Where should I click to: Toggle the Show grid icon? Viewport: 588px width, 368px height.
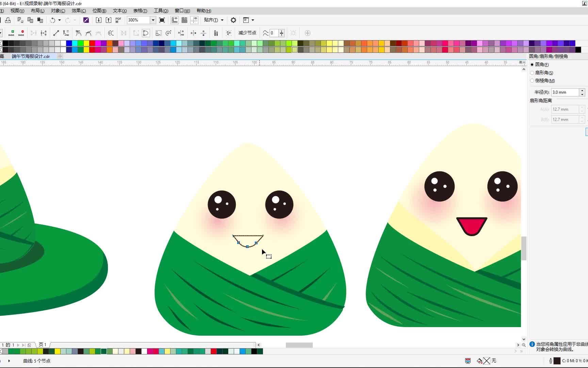pyautogui.click(x=184, y=20)
